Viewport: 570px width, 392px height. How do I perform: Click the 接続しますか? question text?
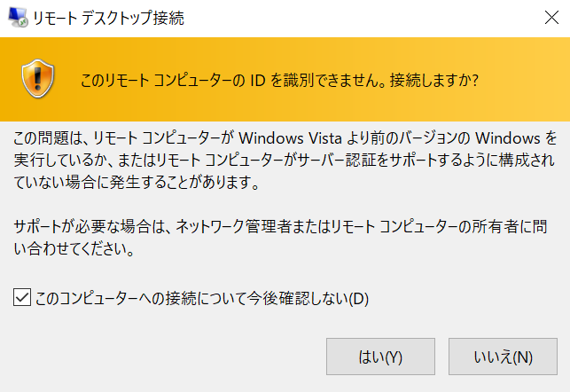434,80
